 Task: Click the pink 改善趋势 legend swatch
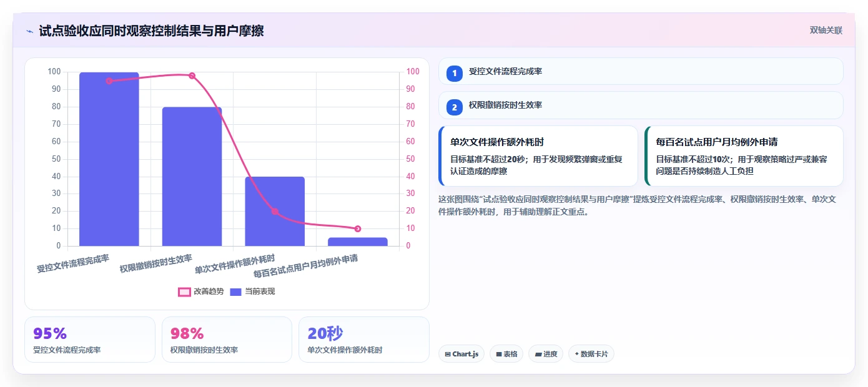184,291
